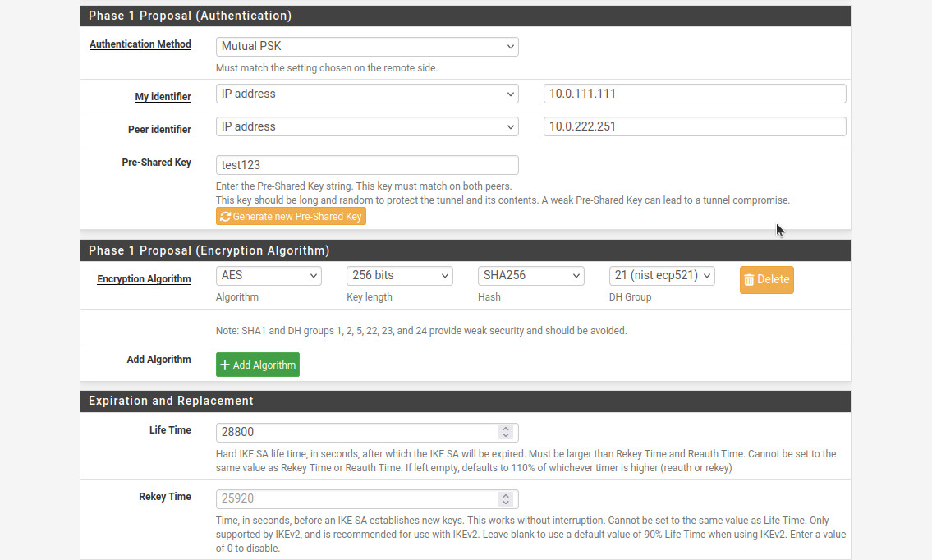The image size is (932, 560).
Task: Open the DH Group dropdown
Action: [x=662, y=276]
